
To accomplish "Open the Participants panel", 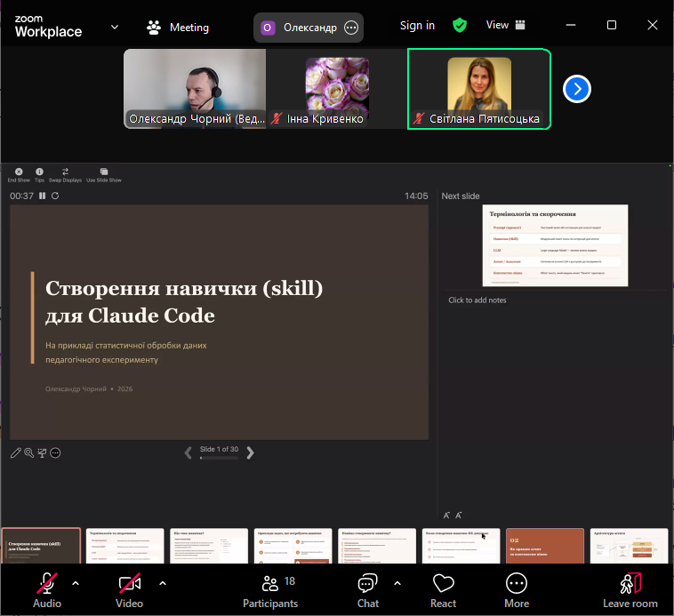I will [x=270, y=590].
